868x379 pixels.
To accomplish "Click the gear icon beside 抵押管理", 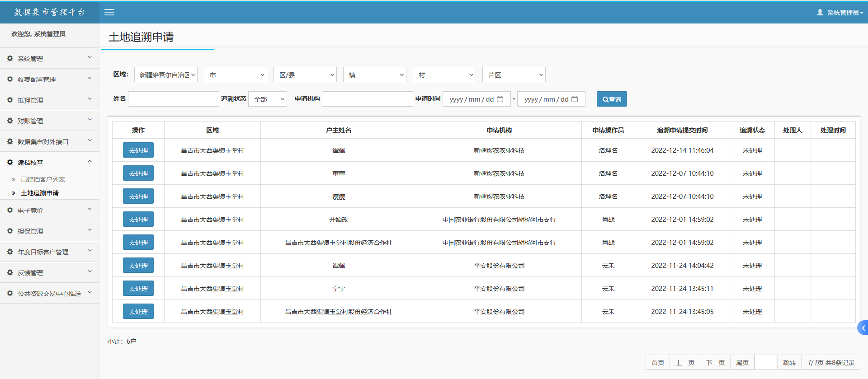I will pos(10,100).
